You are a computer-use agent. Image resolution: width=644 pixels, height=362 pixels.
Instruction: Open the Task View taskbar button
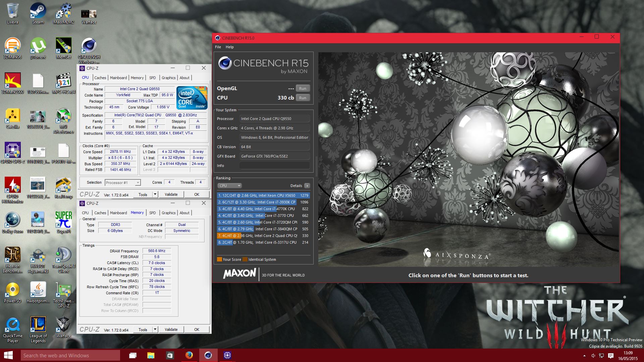click(133, 355)
